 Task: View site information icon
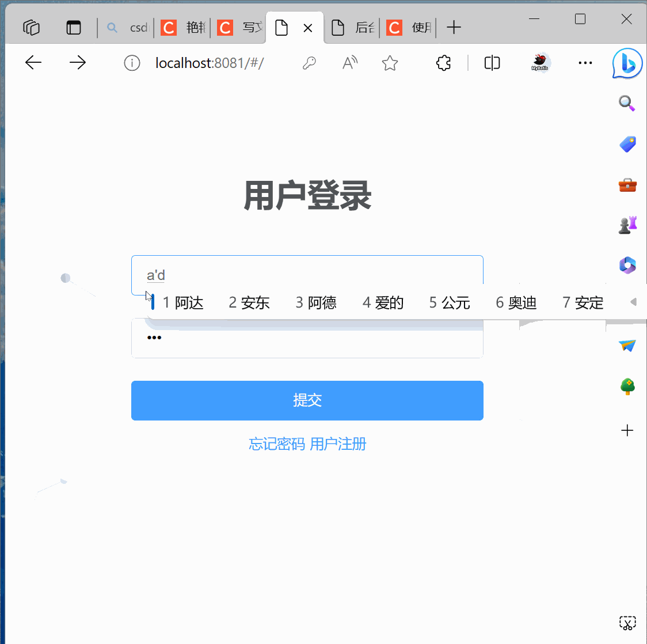pyautogui.click(x=132, y=63)
